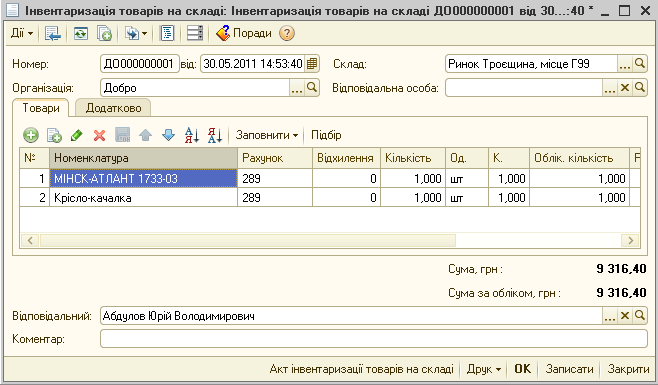This screenshot has height=385, width=658.
Task: Click the OK button
Action: pos(522,369)
